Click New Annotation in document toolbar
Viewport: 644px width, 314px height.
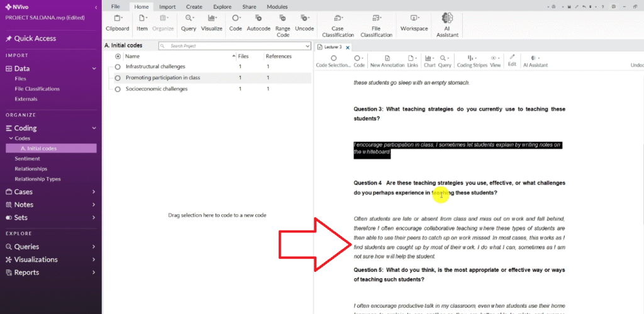pyautogui.click(x=387, y=58)
